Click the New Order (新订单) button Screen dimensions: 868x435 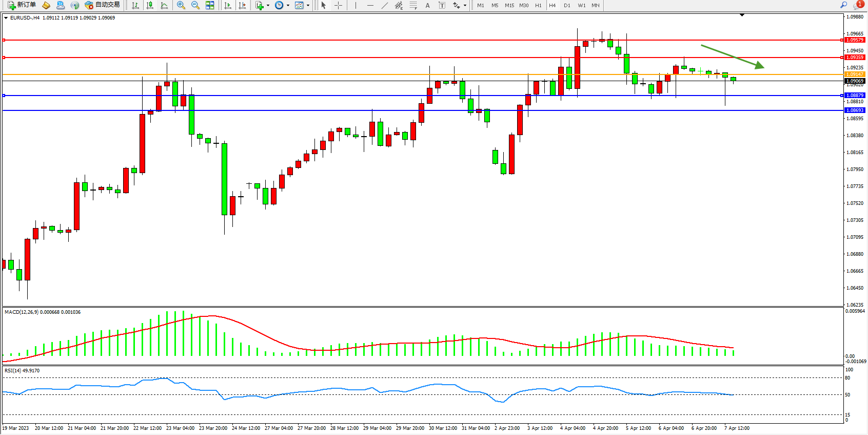pyautogui.click(x=22, y=5)
